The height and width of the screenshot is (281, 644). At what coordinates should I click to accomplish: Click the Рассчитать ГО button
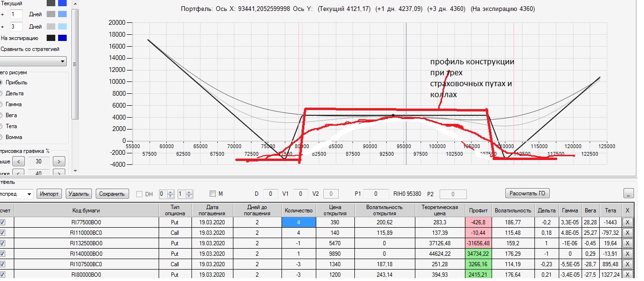(527, 193)
